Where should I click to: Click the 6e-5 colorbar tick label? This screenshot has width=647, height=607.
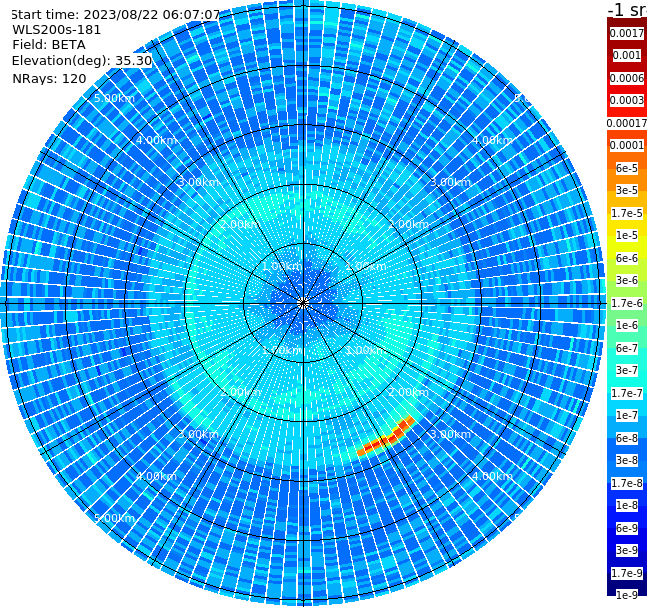(x=627, y=168)
